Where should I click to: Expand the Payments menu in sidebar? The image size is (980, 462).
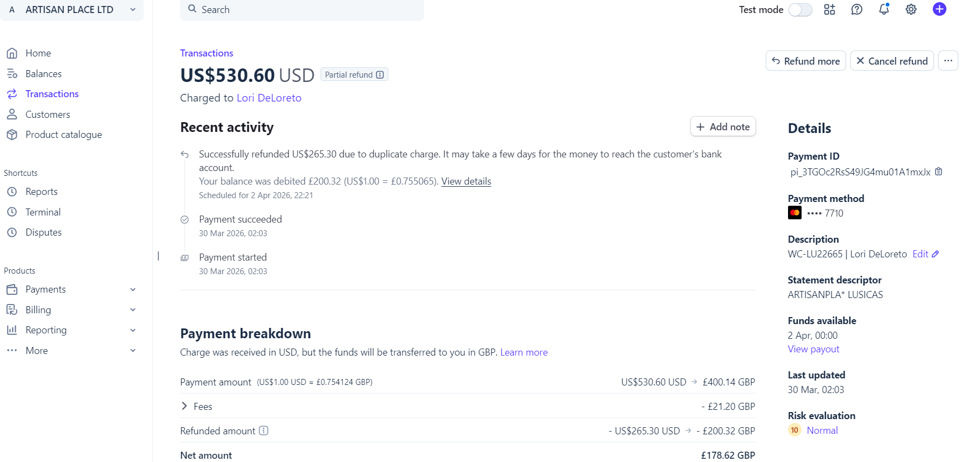tap(71, 289)
